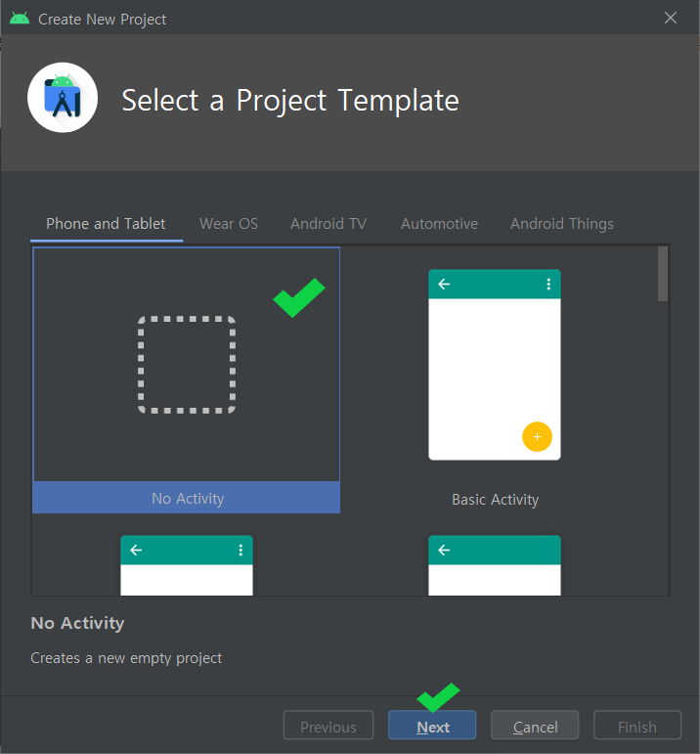Select the partially visible bottom-left template thumbnail
Image resolution: width=700 pixels, height=754 pixels.
click(x=187, y=565)
